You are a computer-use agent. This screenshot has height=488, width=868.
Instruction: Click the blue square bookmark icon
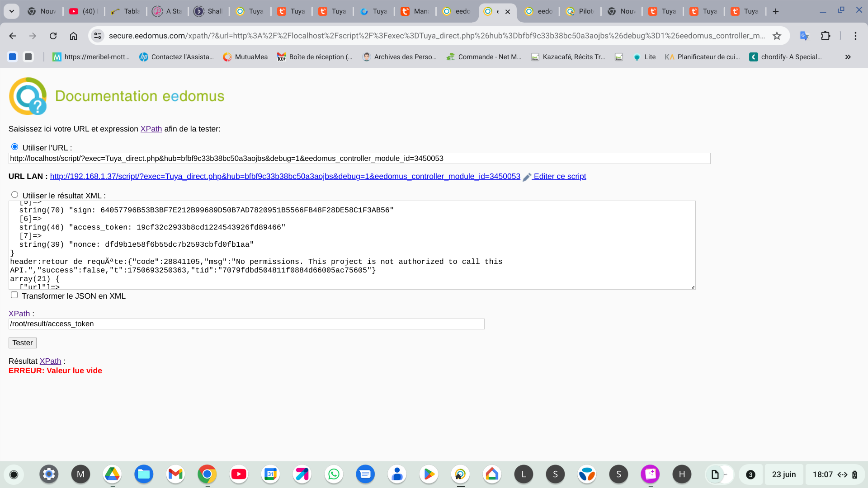click(13, 56)
